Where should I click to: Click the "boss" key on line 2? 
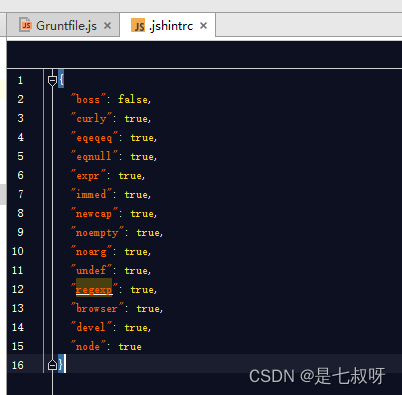[x=88, y=99]
